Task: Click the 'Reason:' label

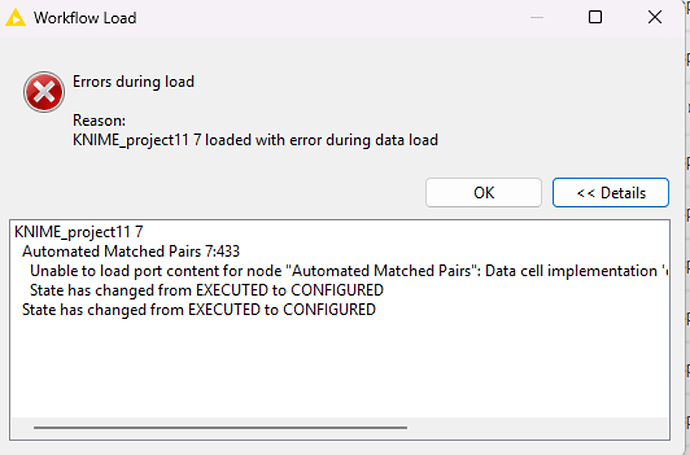Action: tap(99, 120)
